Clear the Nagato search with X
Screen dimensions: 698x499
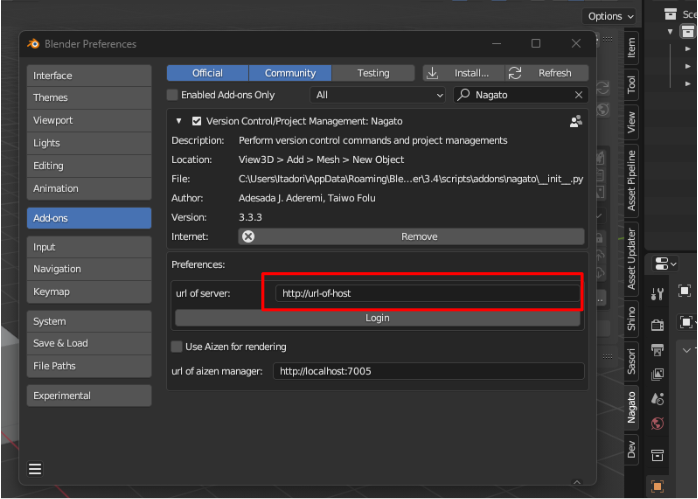(x=578, y=95)
